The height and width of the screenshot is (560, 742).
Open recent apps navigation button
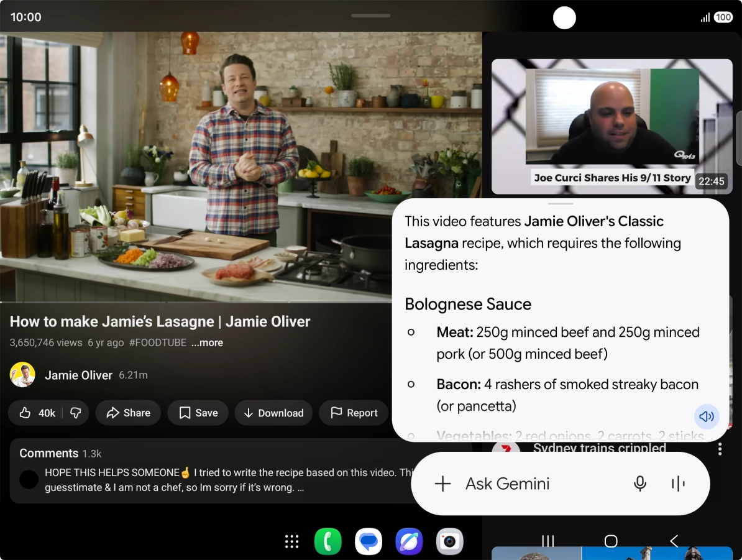pyautogui.click(x=548, y=541)
